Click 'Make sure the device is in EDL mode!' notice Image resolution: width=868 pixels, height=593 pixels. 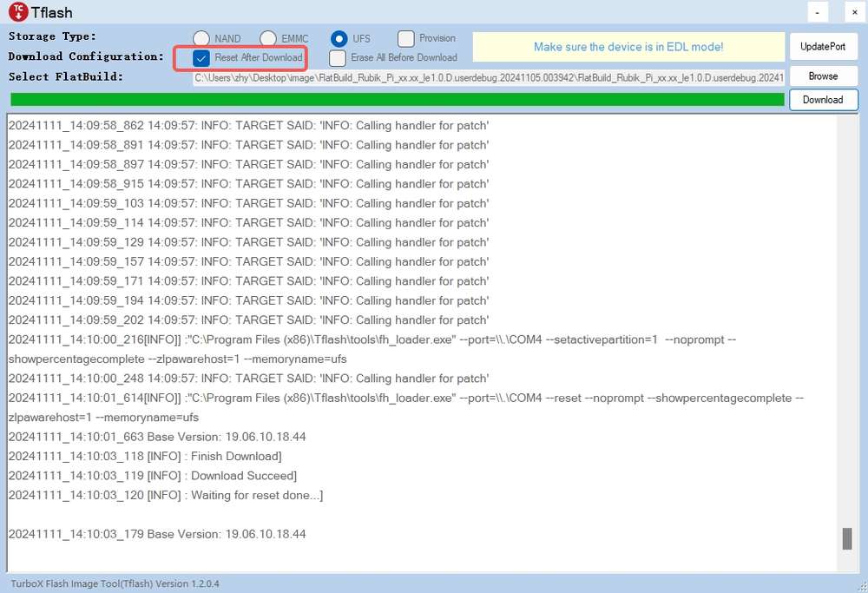[x=628, y=47]
